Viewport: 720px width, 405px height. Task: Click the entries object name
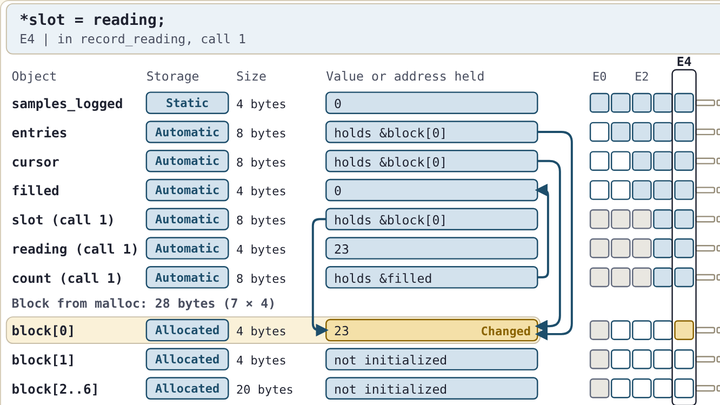coord(39,133)
